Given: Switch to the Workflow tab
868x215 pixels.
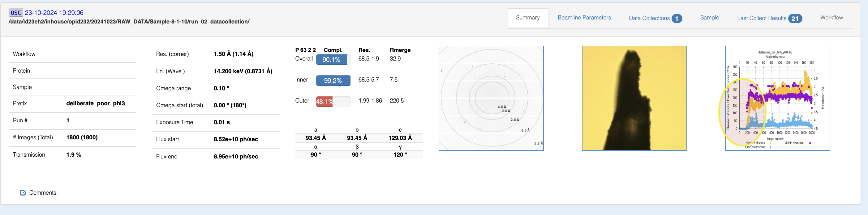Looking at the screenshot, I should 831,18.
